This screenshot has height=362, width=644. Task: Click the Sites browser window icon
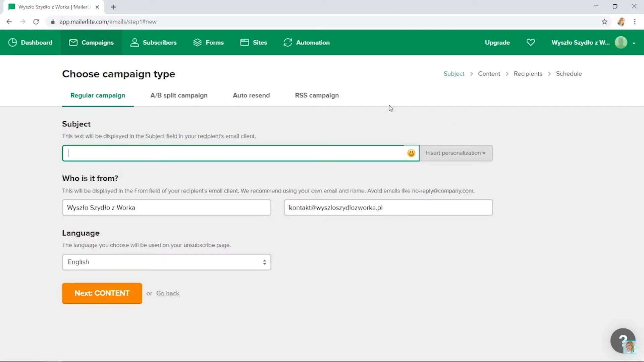tap(245, 43)
